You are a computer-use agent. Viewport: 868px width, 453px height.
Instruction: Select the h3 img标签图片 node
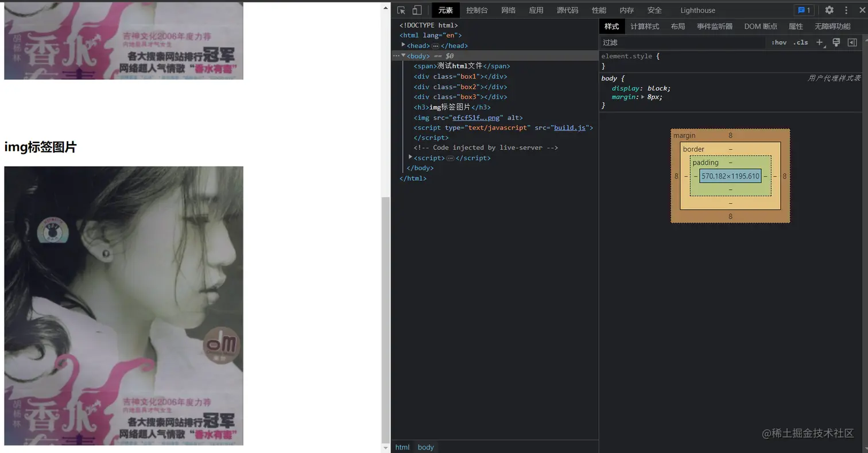(x=452, y=107)
